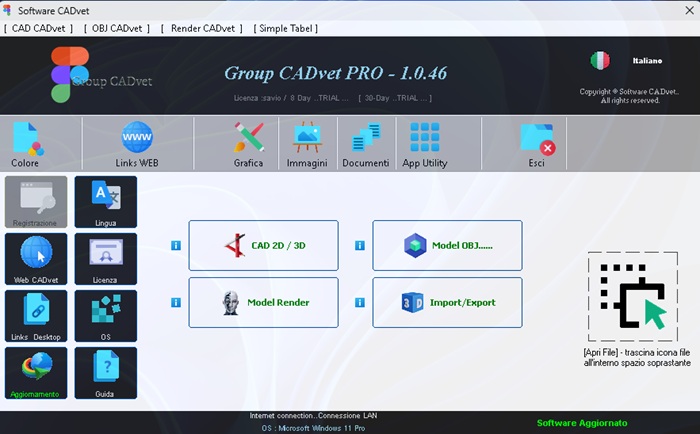Open the Guida help tile
This screenshot has height=434, width=700.
(x=106, y=373)
